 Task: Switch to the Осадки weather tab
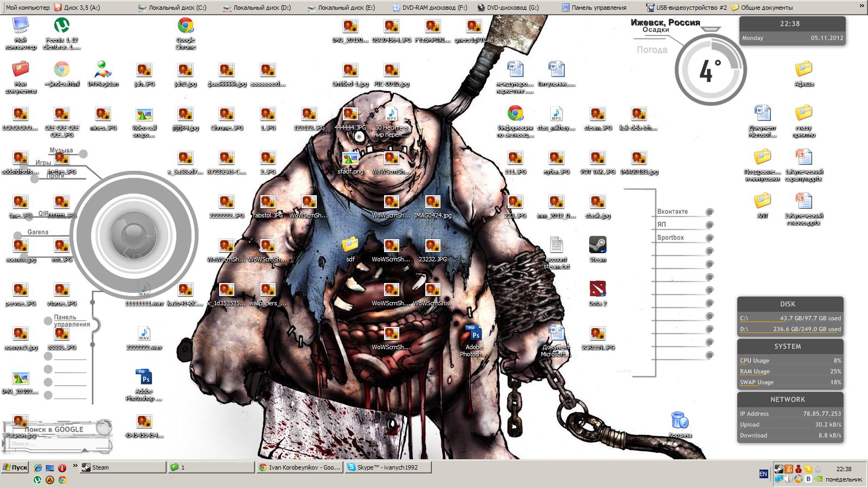pos(655,30)
